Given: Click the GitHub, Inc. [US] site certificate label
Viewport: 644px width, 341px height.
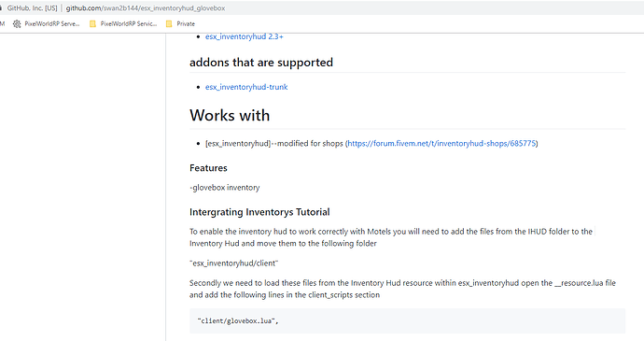Looking at the screenshot, I should (x=32, y=8).
